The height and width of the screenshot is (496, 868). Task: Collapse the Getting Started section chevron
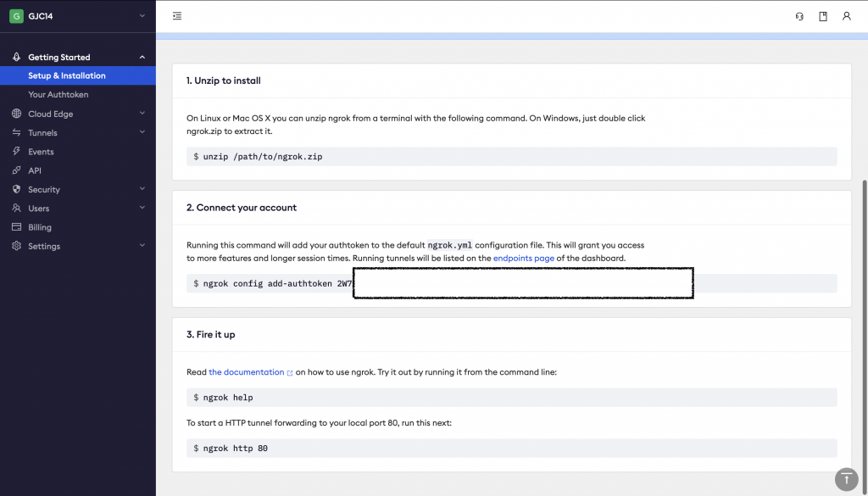(x=142, y=57)
